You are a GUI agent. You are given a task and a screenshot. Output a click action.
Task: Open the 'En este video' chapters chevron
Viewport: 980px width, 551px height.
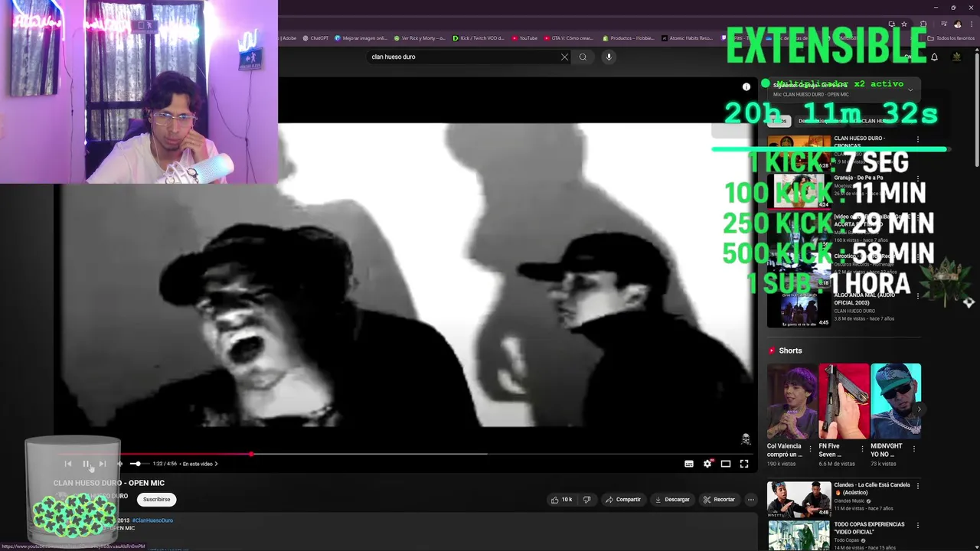(x=216, y=464)
